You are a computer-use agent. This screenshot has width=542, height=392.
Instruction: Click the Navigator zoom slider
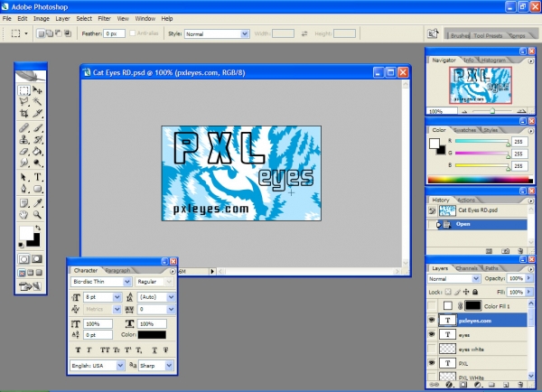pyautogui.click(x=492, y=111)
